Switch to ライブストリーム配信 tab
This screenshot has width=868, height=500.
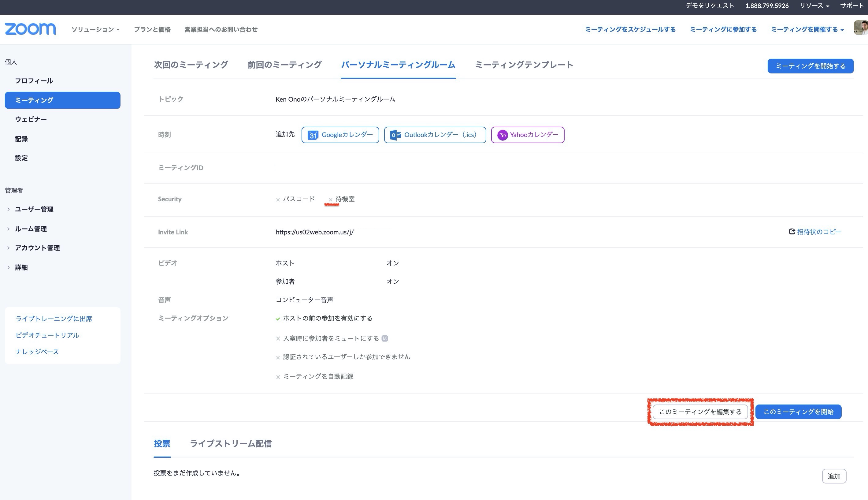click(231, 444)
